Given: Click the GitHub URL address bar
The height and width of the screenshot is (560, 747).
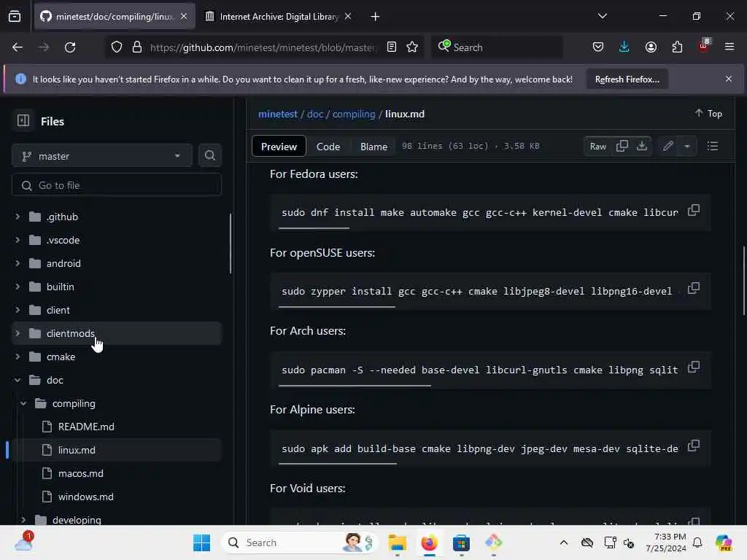Looking at the screenshot, I should (262, 47).
